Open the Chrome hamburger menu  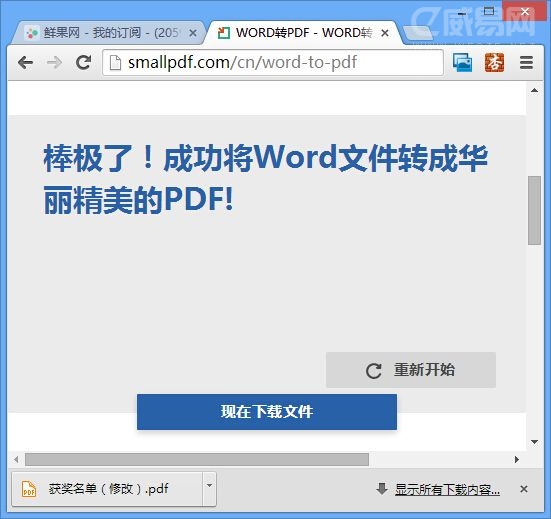click(526, 63)
